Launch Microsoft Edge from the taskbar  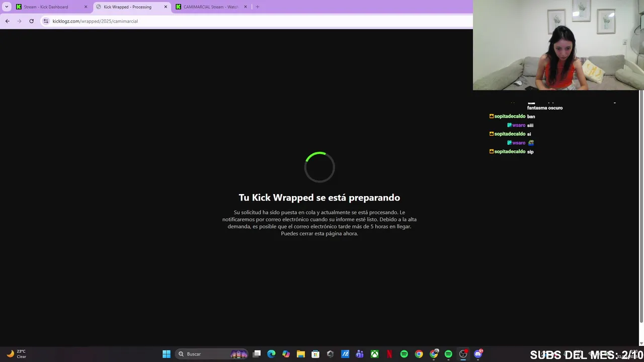[x=271, y=354]
